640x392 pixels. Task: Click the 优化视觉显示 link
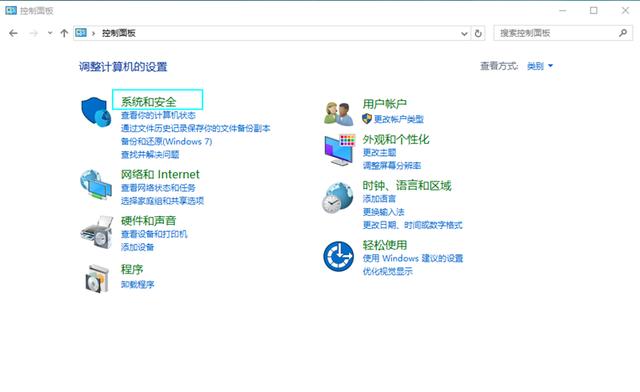coord(387,271)
